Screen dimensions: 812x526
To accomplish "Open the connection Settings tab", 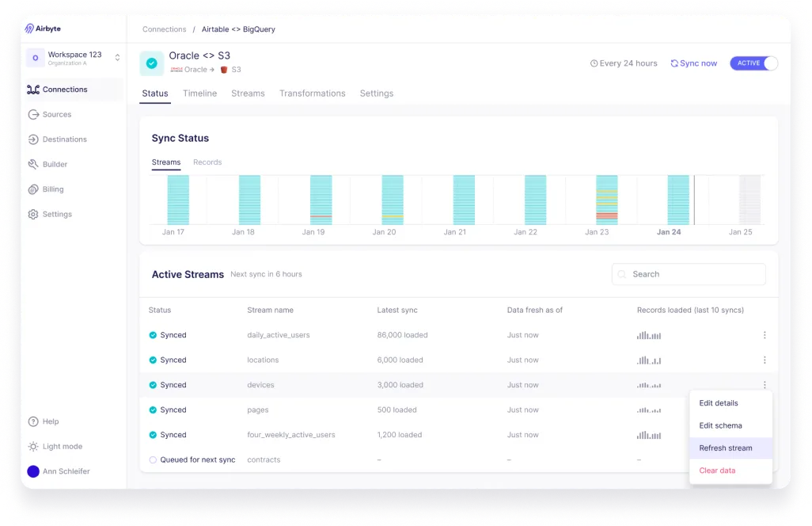I will click(x=377, y=93).
